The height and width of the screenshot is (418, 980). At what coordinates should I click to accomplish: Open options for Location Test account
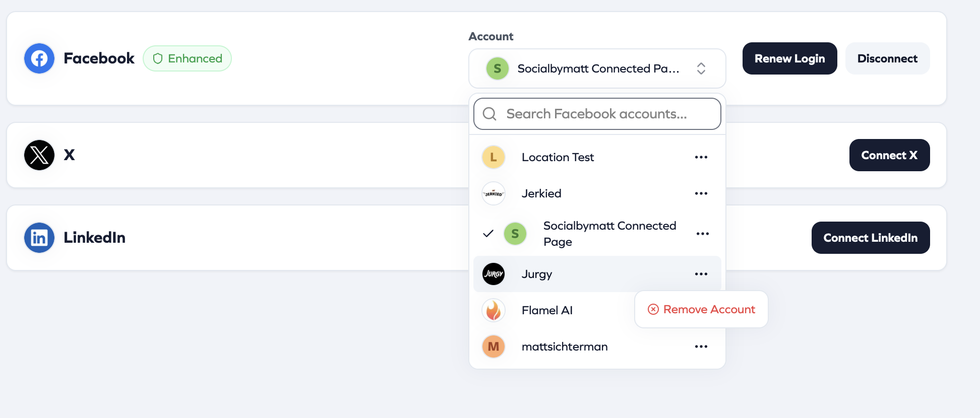point(701,157)
